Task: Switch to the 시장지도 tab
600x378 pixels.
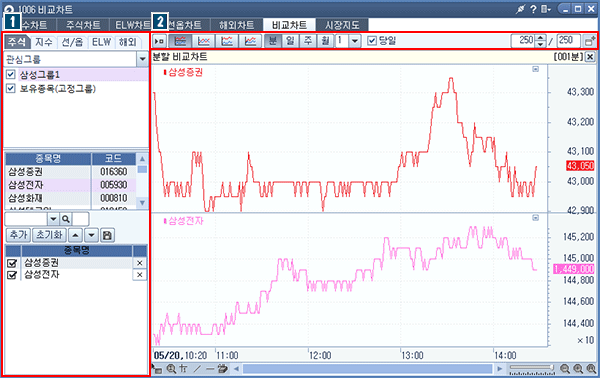Action: coord(342,25)
